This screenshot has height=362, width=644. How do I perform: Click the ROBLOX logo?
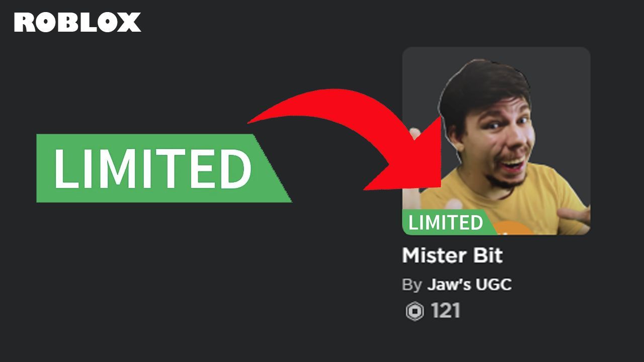77,23
